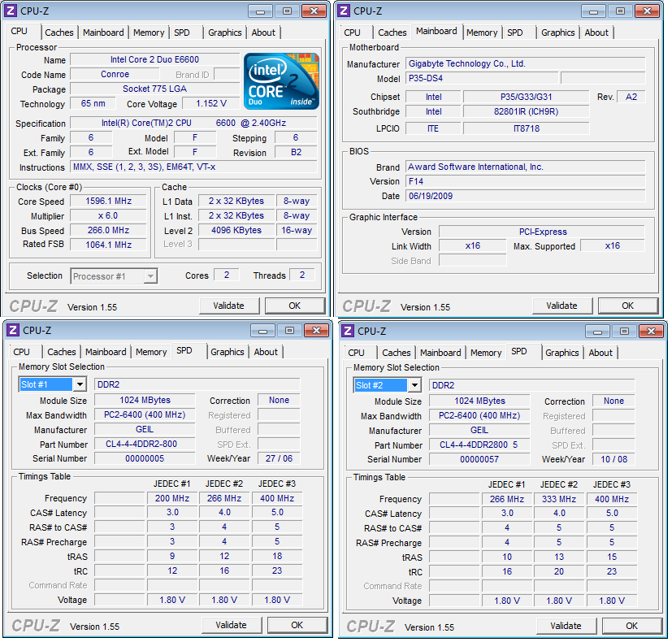Click OK in the Mainboard window

pyautogui.click(x=628, y=306)
